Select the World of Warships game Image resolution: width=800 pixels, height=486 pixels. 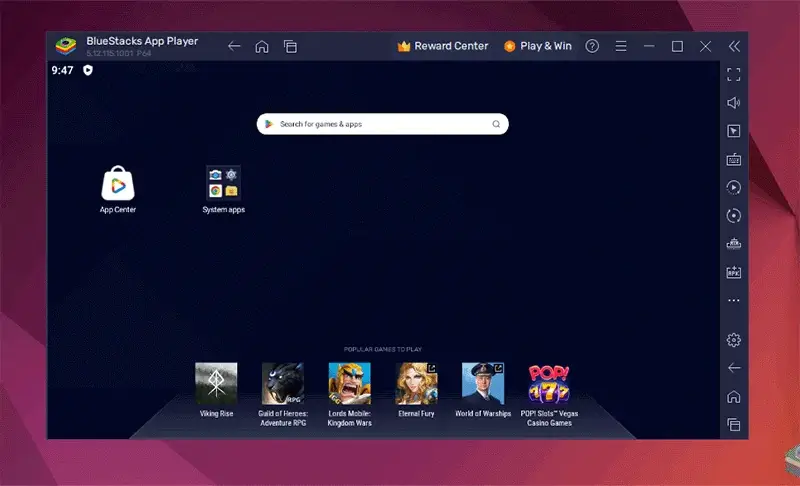[x=482, y=383]
